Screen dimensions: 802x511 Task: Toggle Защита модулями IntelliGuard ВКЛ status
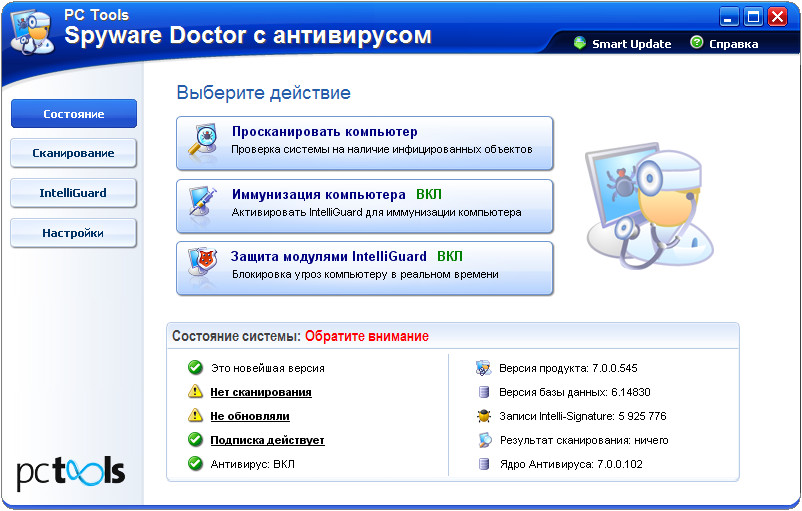[x=450, y=256]
